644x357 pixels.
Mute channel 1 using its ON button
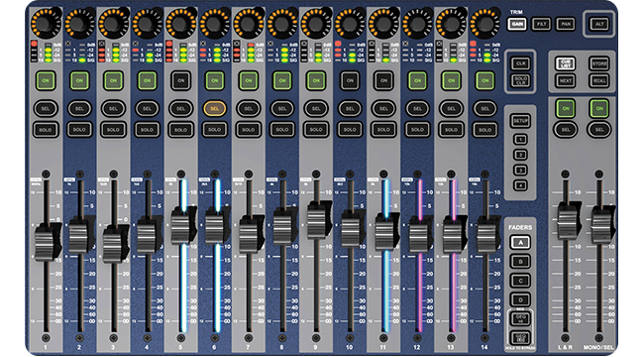click(46, 80)
